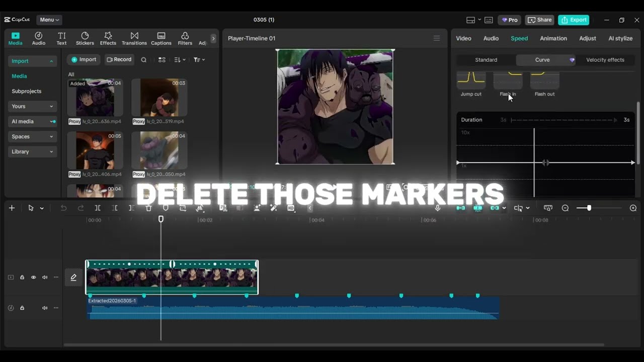Click the search icon in media panel
The image size is (644, 362).
coord(143,60)
